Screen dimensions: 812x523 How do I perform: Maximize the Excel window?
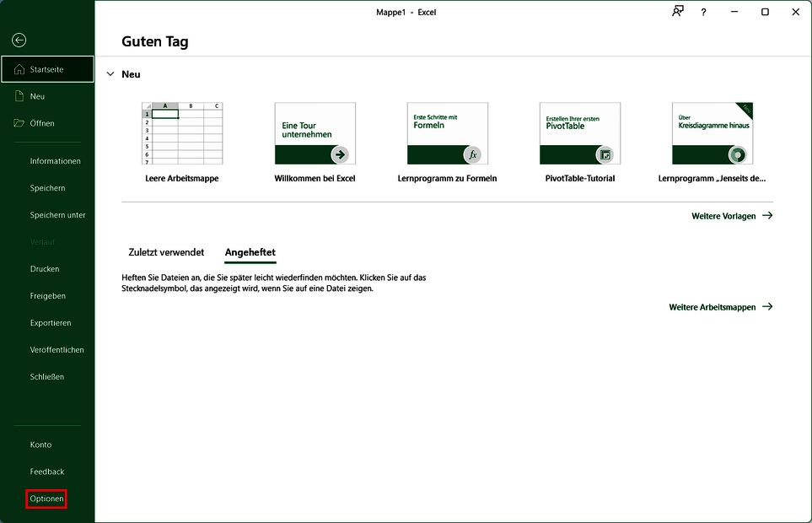tap(765, 12)
